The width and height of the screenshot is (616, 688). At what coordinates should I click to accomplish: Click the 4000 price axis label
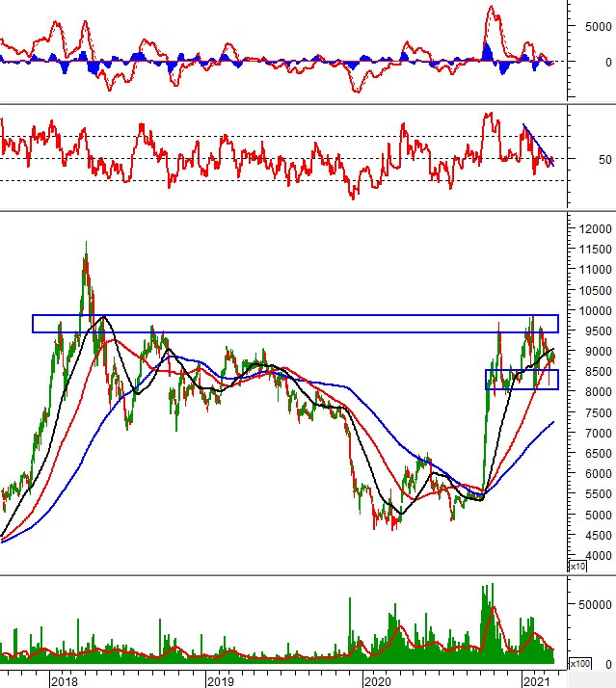click(599, 555)
